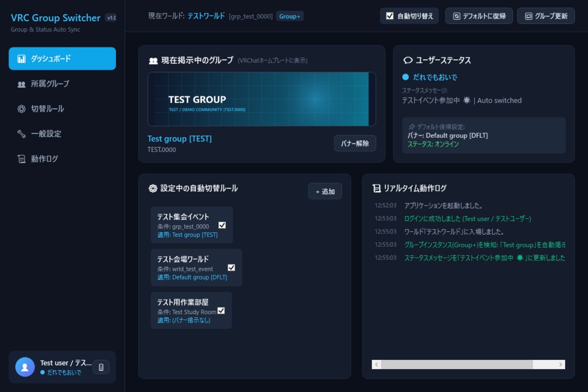Click the log scrollbar left arrow
This screenshot has height=392, width=588.
click(377, 364)
